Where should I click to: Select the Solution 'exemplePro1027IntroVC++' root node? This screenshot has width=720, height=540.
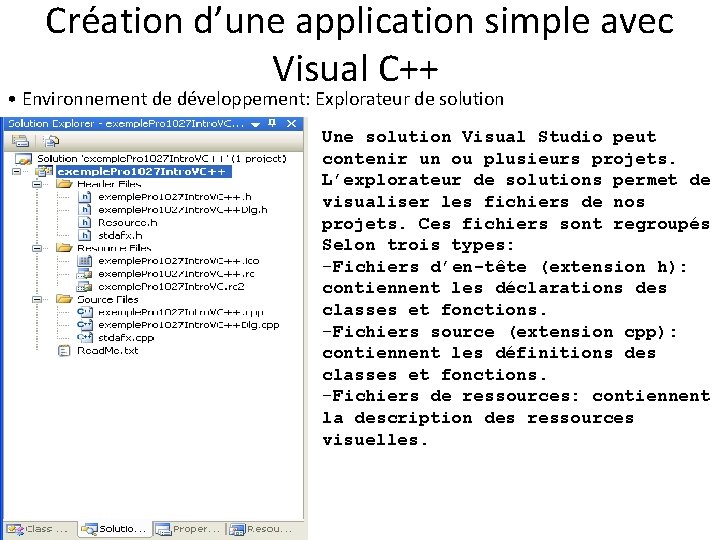pyautogui.click(x=162, y=158)
